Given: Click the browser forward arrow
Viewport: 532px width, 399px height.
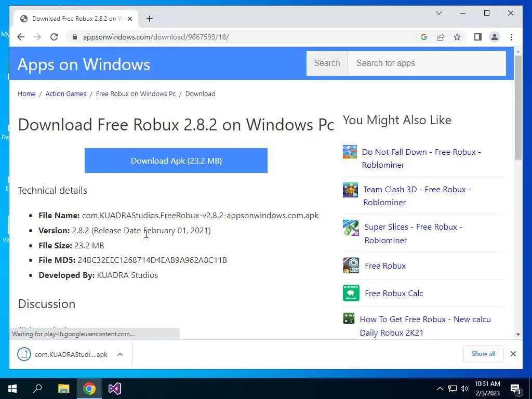Looking at the screenshot, I should [x=37, y=37].
